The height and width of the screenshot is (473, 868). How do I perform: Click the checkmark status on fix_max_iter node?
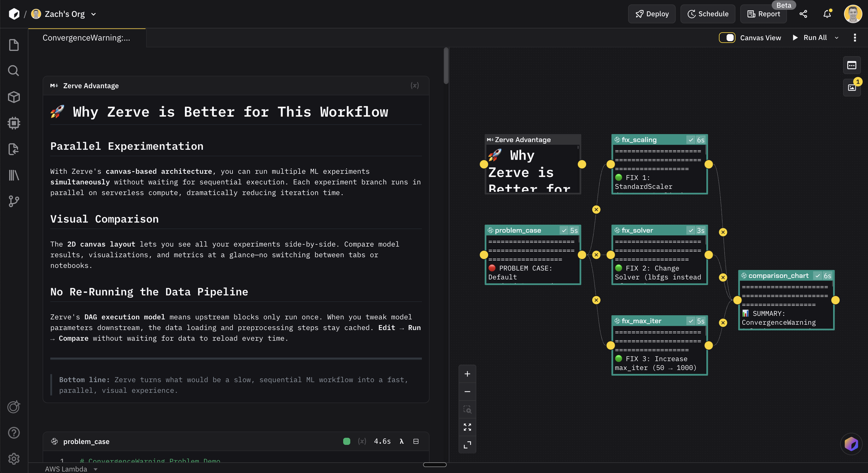click(691, 321)
